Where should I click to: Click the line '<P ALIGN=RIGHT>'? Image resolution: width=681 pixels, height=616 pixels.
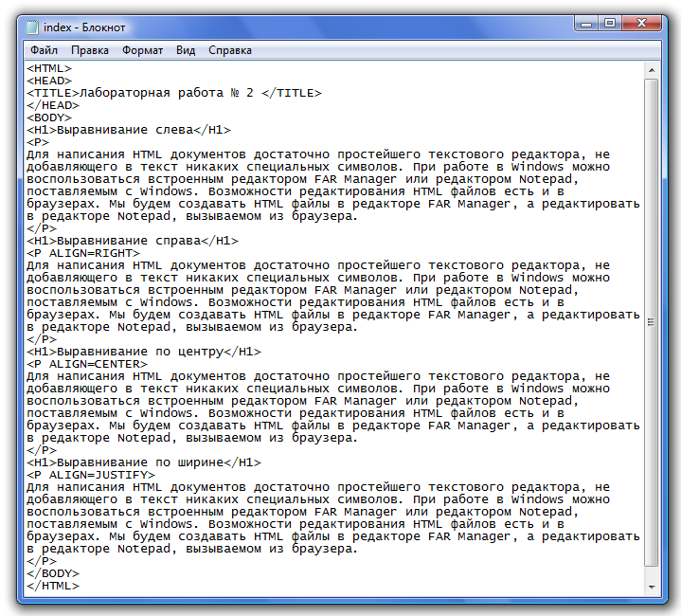[x=83, y=253]
